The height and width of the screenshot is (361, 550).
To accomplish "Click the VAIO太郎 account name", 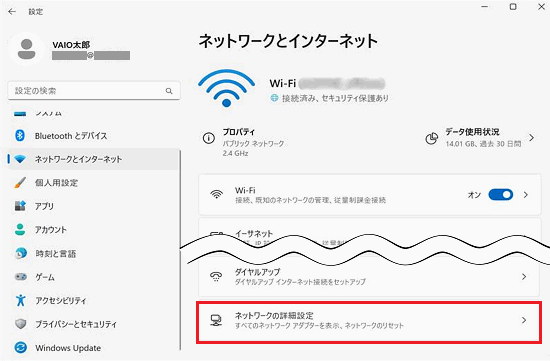I will pos(71,45).
